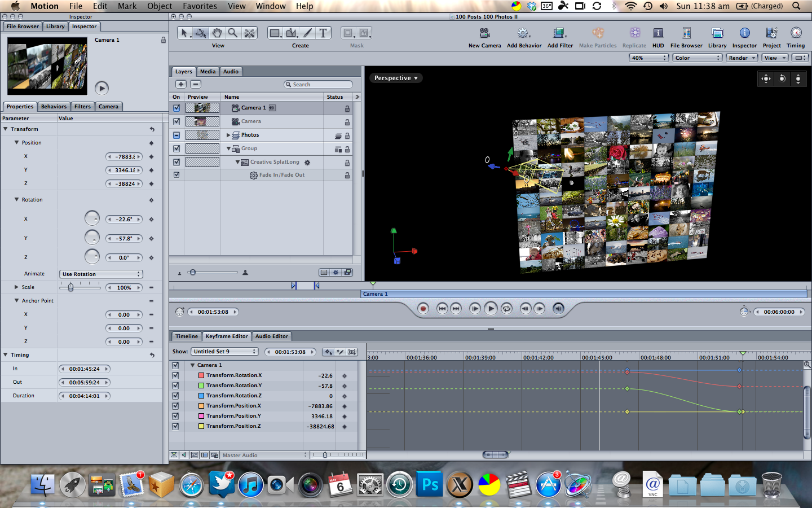The image size is (812, 508).
Task: Open the HUD from the toolbar
Action: 657,33
